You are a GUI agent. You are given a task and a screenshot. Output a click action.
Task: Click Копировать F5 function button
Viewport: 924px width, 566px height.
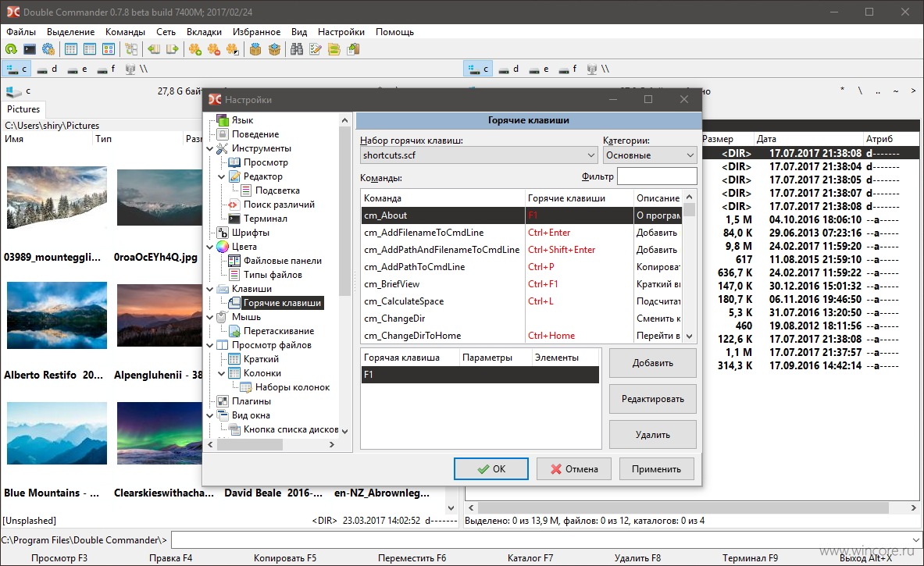284,558
